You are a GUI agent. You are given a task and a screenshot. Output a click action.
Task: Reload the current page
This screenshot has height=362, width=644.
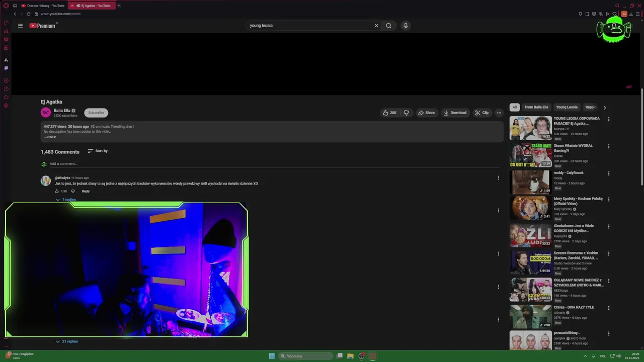[x=28, y=14]
